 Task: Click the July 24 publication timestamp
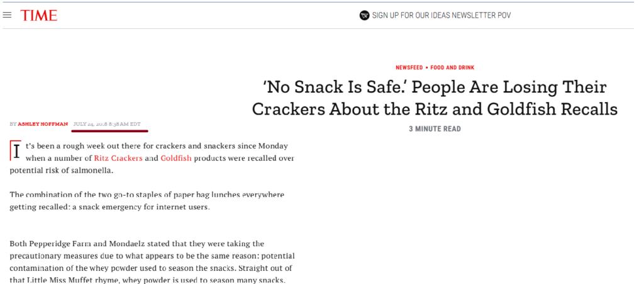(x=107, y=124)
